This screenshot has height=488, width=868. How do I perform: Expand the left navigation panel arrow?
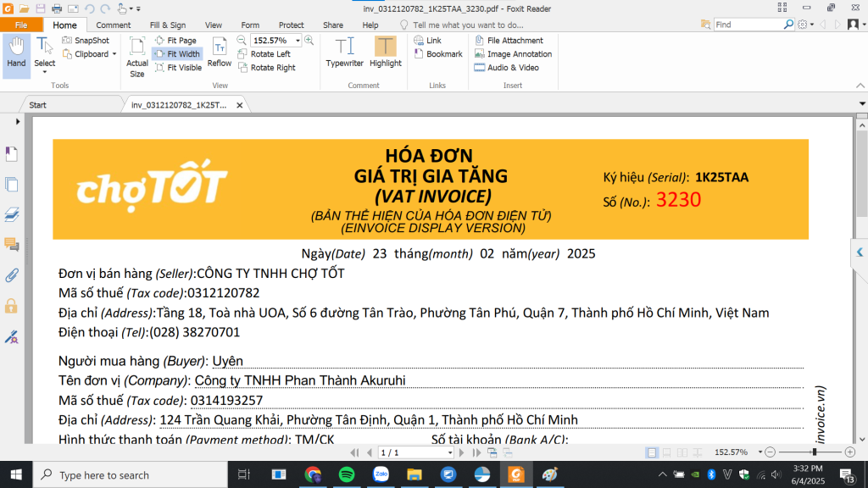[x=18, y=122]
